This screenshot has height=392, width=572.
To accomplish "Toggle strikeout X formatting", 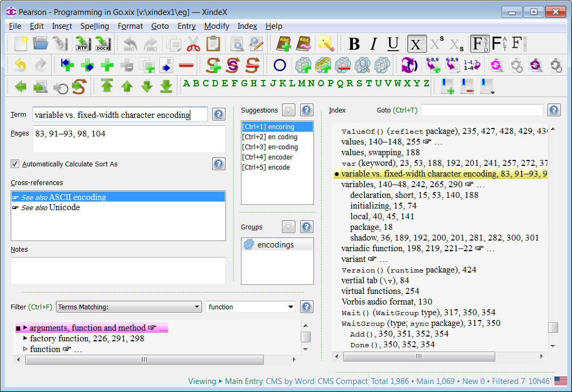I will [416, 44].
